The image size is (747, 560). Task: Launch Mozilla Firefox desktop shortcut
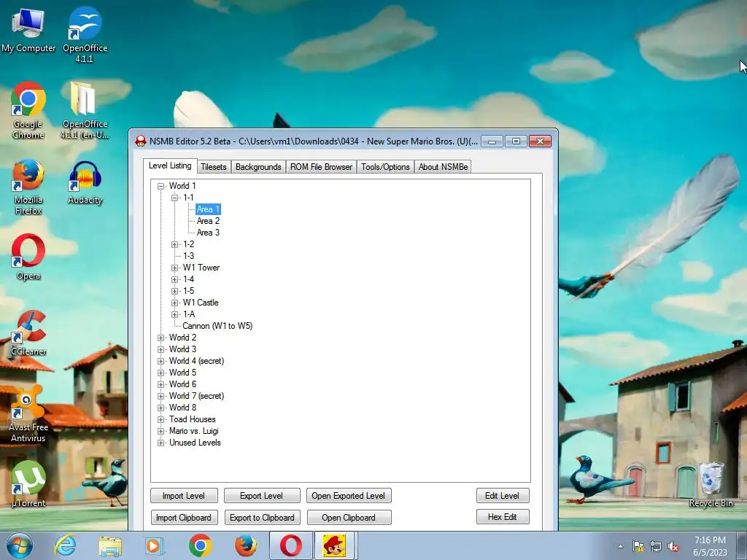[28, 187]
